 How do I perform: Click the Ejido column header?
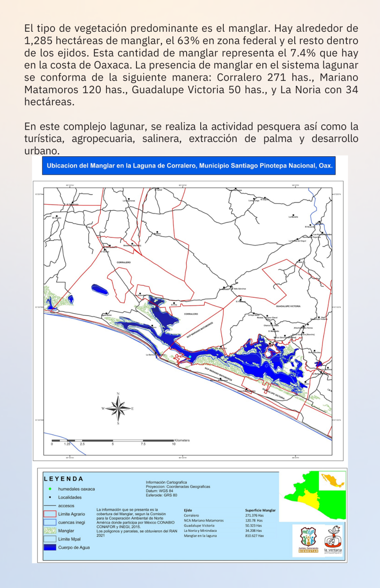[x=188, y=510]
